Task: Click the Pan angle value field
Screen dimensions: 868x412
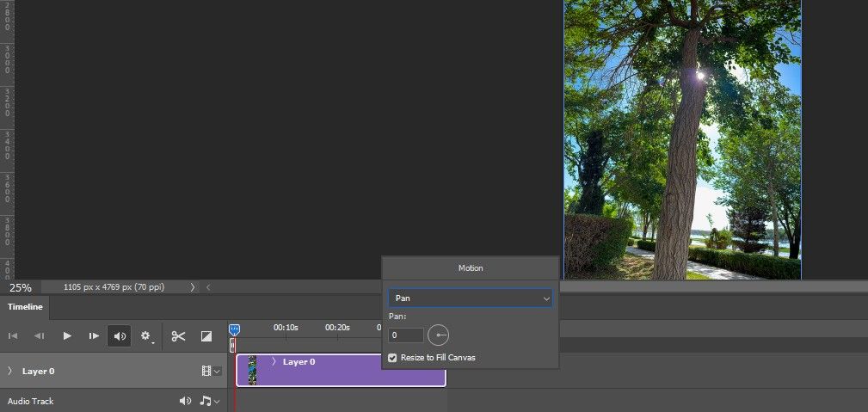Action: pos(406,335)
